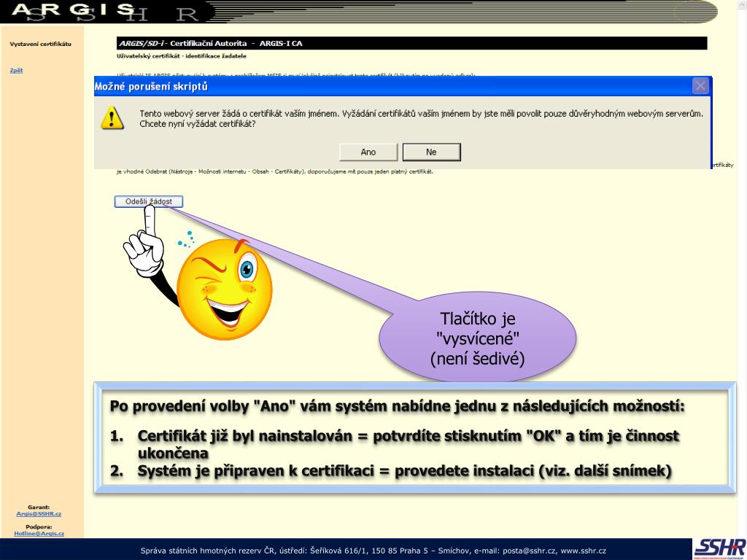The height and width of the screenshot is (560, 747).
Task: Click the Certifikační Autorita ARGIS-I CA header bar
Action: 411,43
